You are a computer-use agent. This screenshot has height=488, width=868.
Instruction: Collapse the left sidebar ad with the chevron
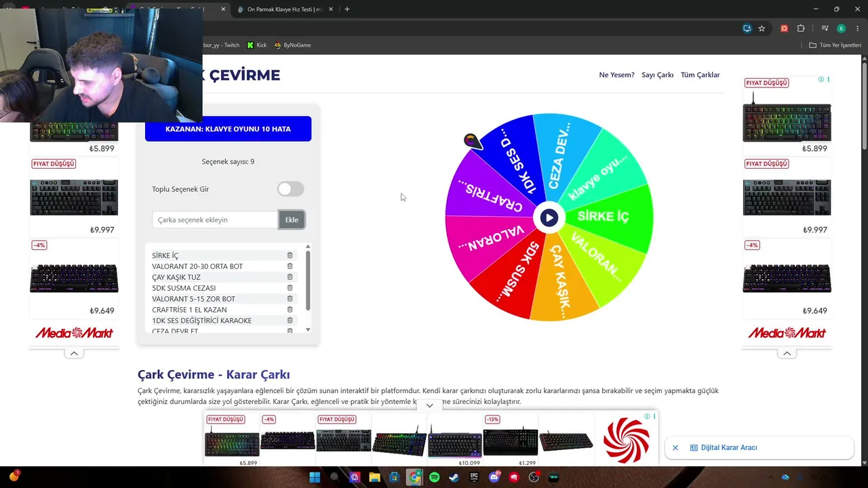point(74,353)
